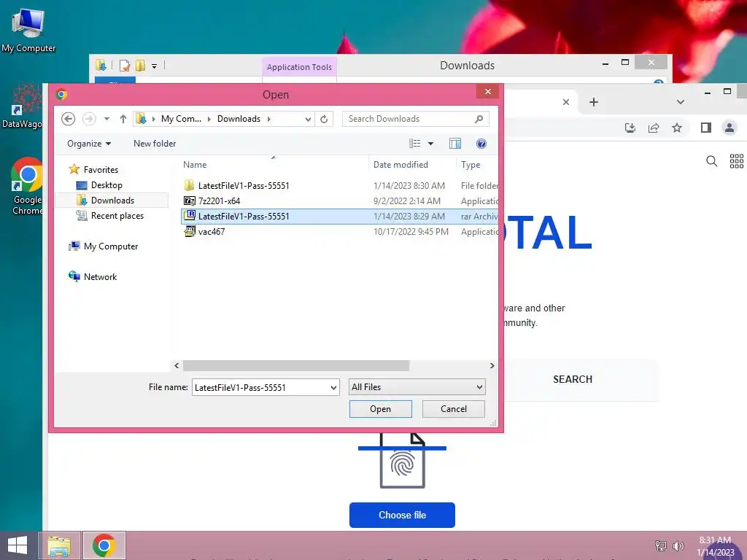Sort by Date modified column header
The height and width of the screenshot is (560, 747).
pos(400,165)
